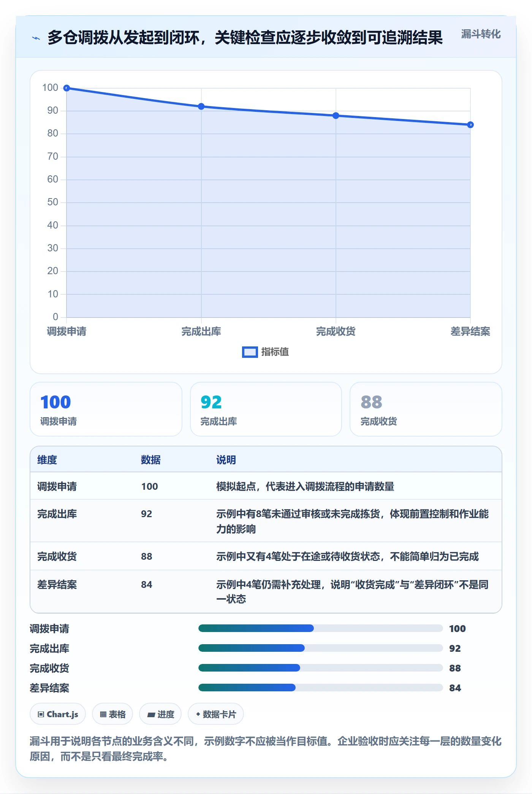532x794 pixels.
Task: Click the 维度 column header
Action: tap(47, 460)
